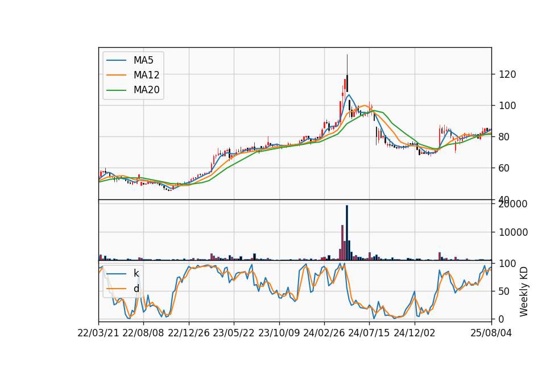Click the Weekly KD axis title
546x392 pixels.
(x=524, y=292)
